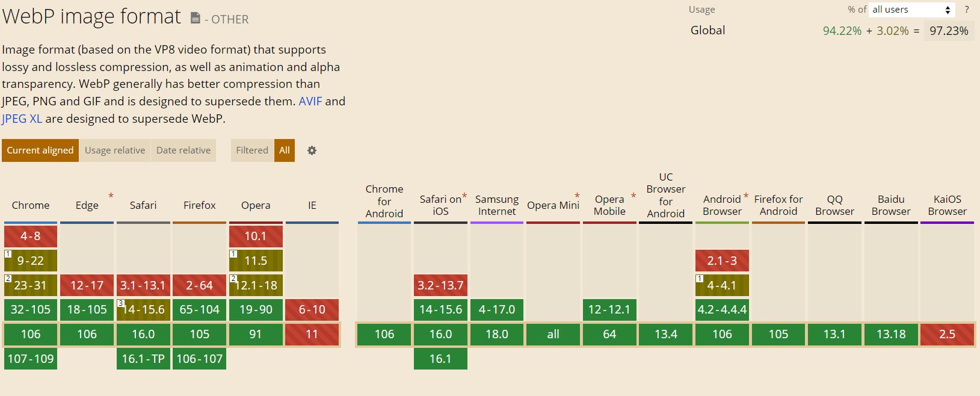Select the All browsers tab
Image resolution: width=980 pixels, height=396 pixels.
[285, 150]
